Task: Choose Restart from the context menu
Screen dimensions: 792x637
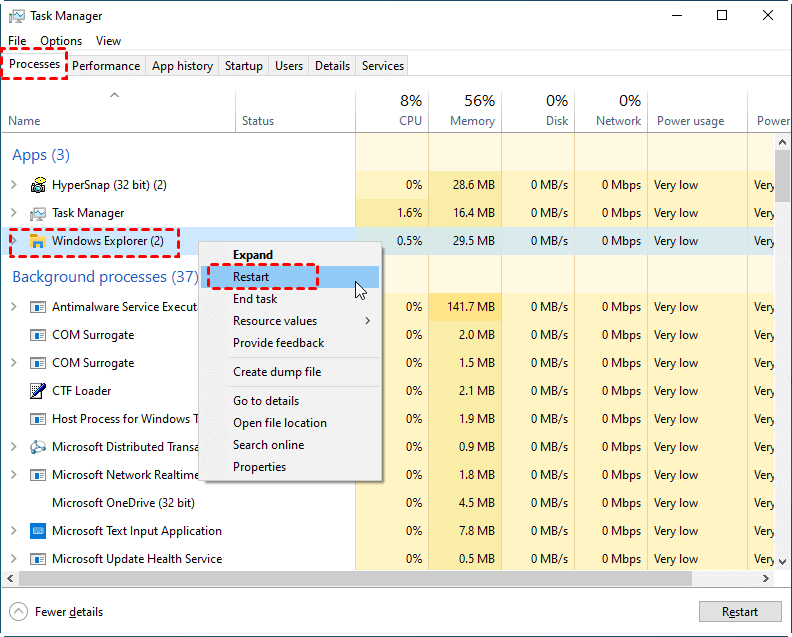Action: pos(251,277)
